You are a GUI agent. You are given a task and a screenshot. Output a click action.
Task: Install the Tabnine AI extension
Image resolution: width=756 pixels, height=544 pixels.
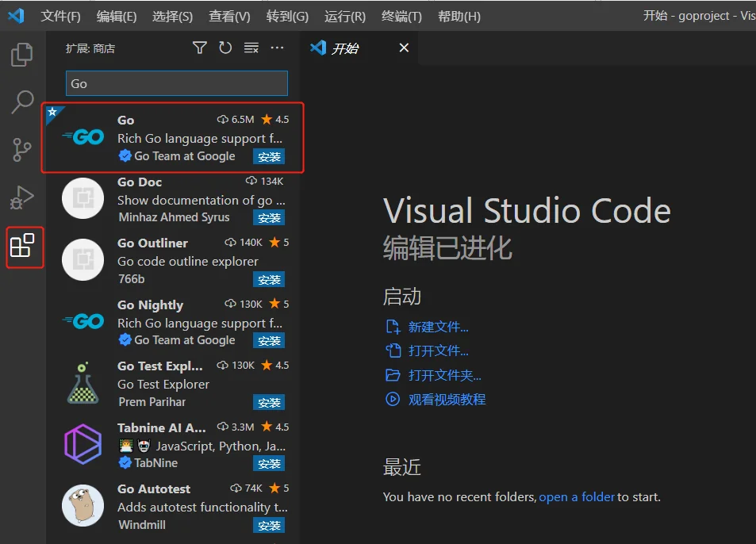pyautogui.click(x=269, y=464)
